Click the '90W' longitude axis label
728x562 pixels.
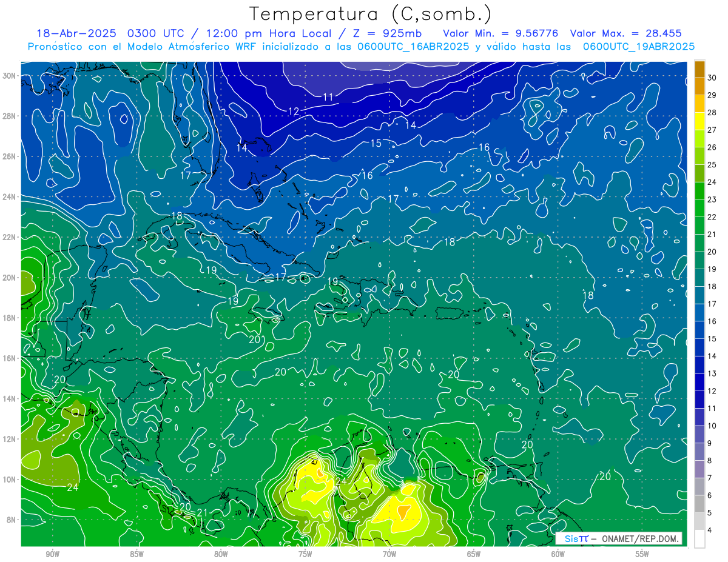click(53, 554)
